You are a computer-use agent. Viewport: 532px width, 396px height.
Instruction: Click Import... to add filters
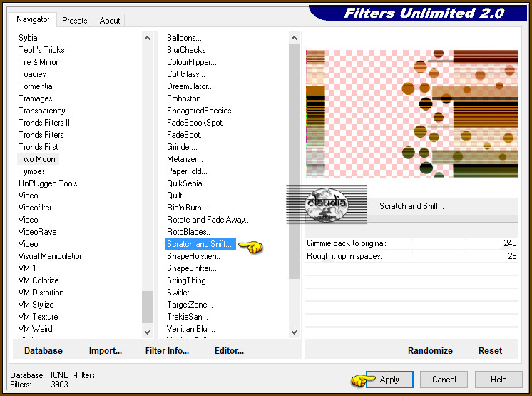[105, 350]
